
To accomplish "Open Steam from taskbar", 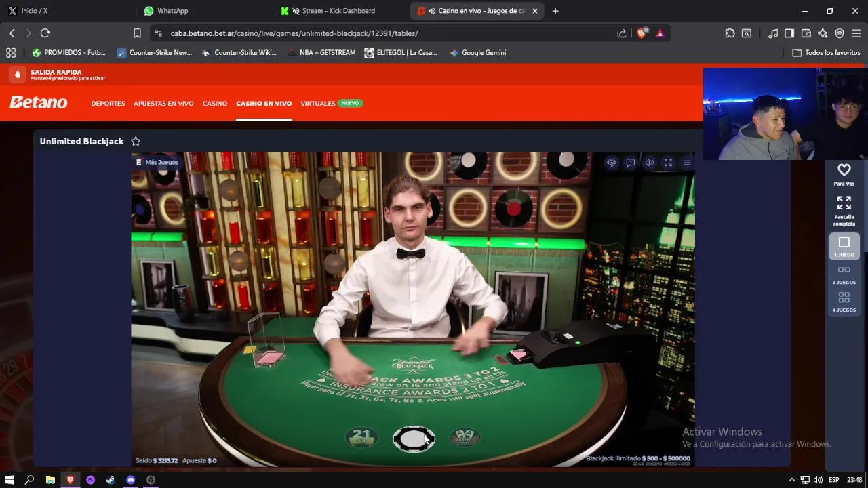I will click(x=111, y=480).
